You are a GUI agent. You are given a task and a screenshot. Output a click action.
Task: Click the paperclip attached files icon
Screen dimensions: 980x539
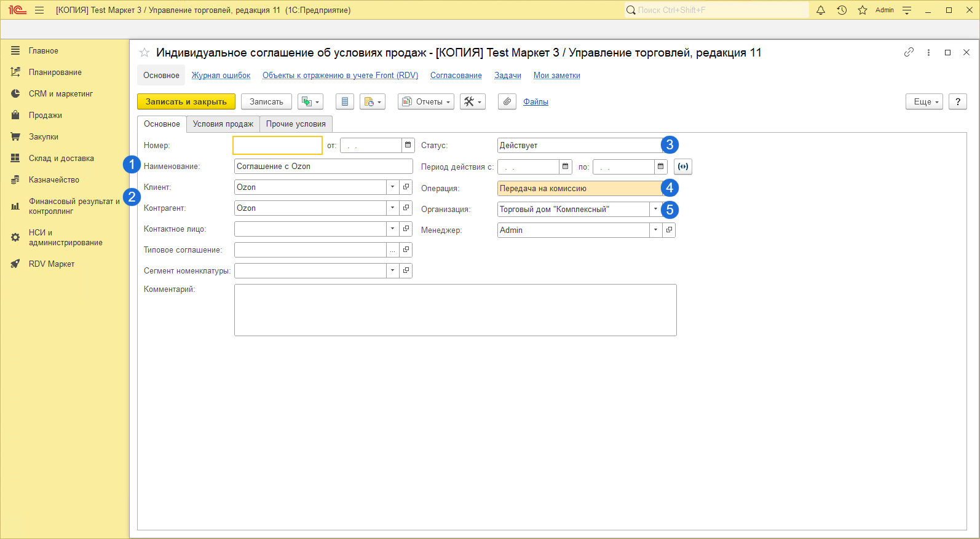[x=507, y=102]
